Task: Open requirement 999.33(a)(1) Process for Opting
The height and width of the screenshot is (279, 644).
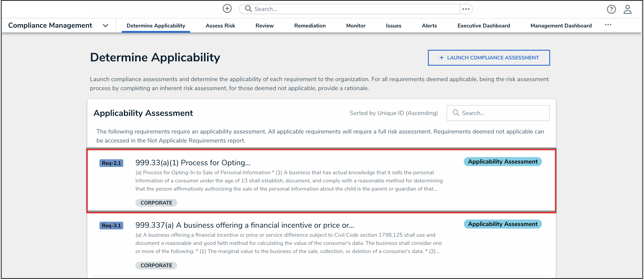Action: pos(193,163)
